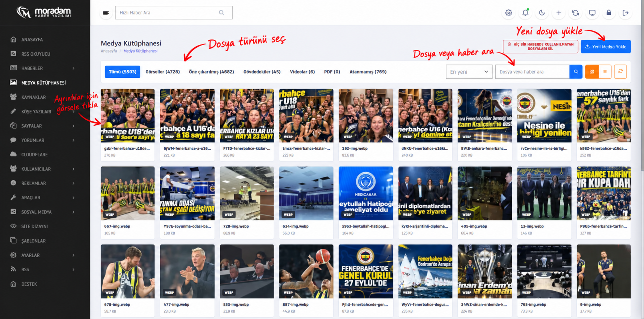The height and width of the screenshot is (319, 644).
Task: Switch to list view
Action: pyautogui.click(x=605, y=72)
